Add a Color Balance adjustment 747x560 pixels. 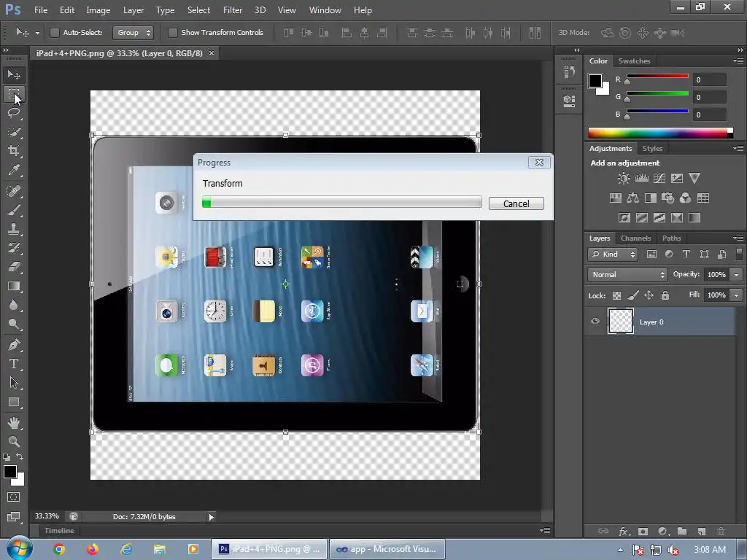click(632, 198)
